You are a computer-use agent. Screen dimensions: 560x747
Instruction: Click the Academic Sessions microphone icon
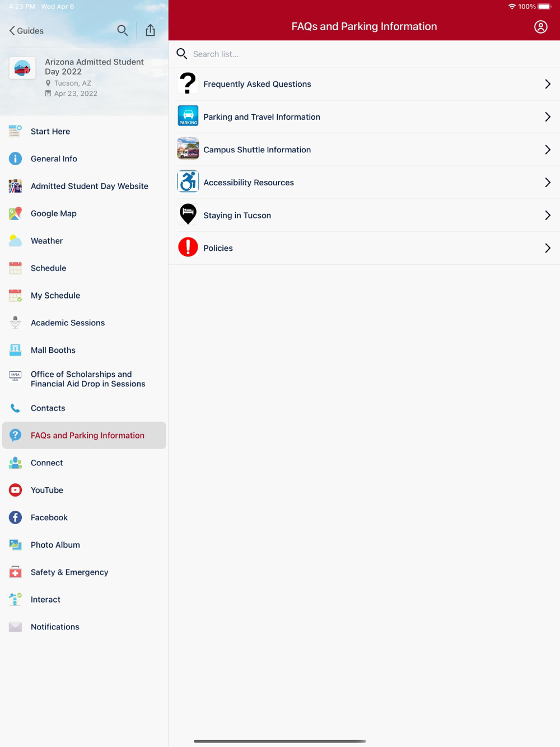coord(15,323)
